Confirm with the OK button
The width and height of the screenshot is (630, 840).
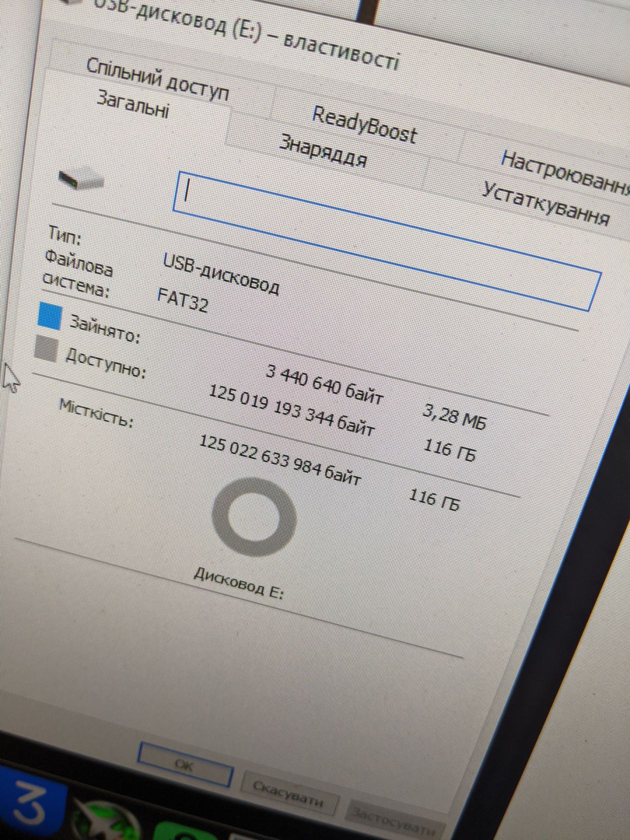point(184,766)
